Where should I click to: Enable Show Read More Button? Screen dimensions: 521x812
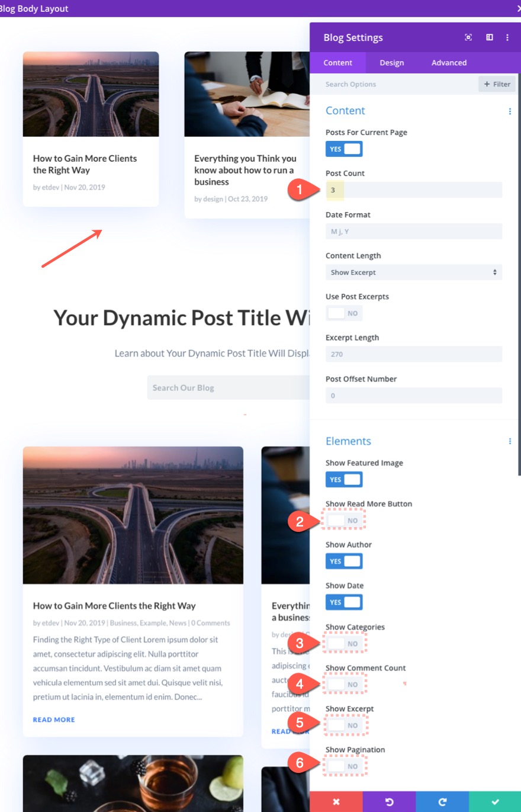point(344,519)
